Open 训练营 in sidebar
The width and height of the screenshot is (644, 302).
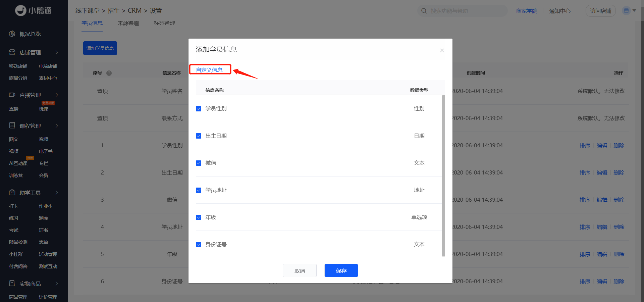click(x=16, y=175)
